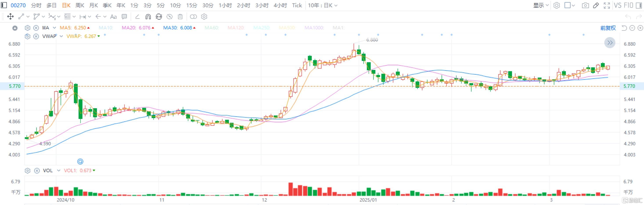
Task: Toggle the MA30 line label
Action: [179, 28]
